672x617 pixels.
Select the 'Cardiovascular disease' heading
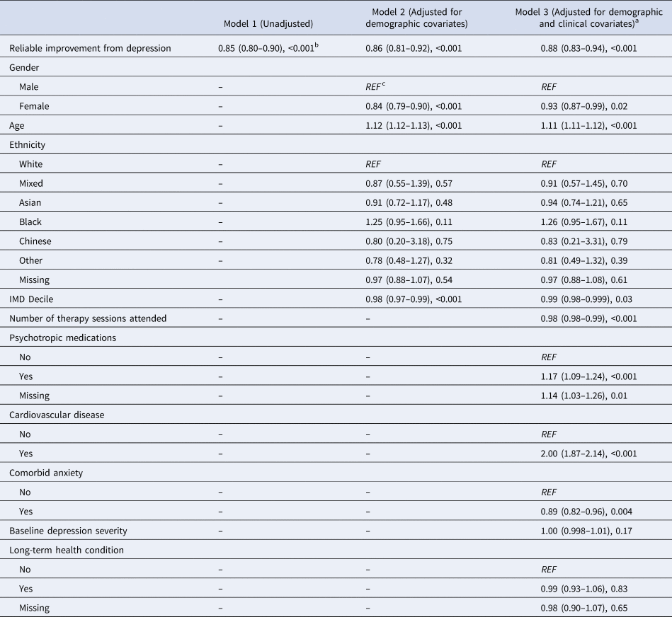point(57,415)
